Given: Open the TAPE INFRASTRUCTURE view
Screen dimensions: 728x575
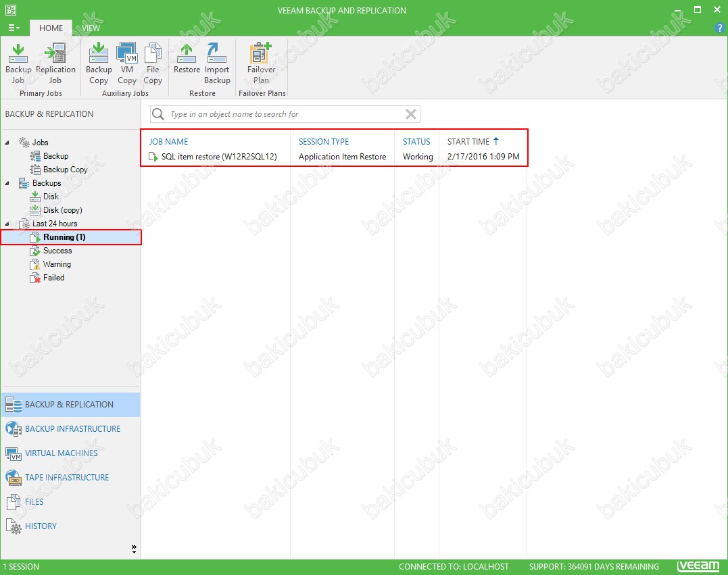Looking at the screenshot, I should (70, 477).
